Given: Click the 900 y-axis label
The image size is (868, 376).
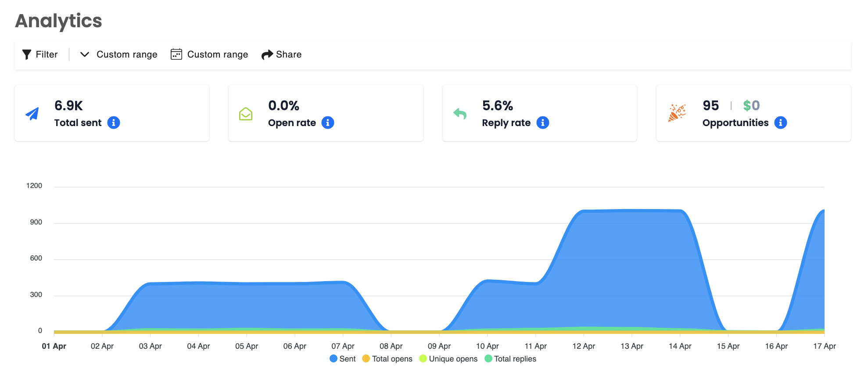Looking at the screenshot, I should [36, 222].
